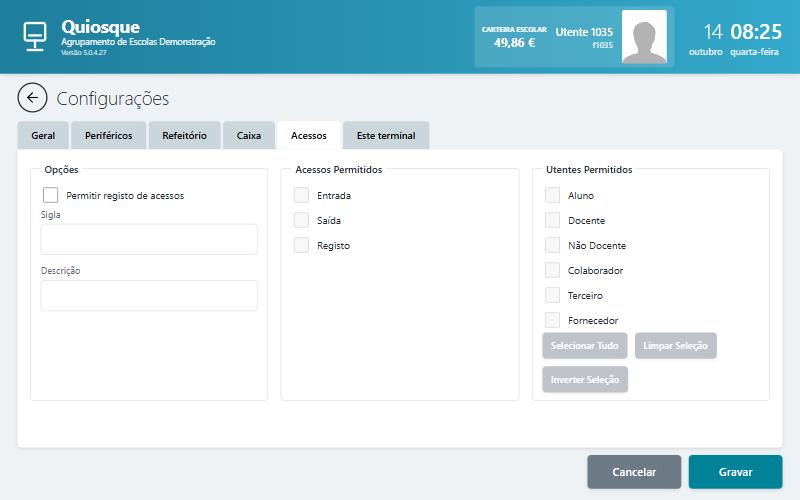Click the Quiosque terminal logo icon
The width and height of the screenshot is (800, 500).
coord(35,36)
